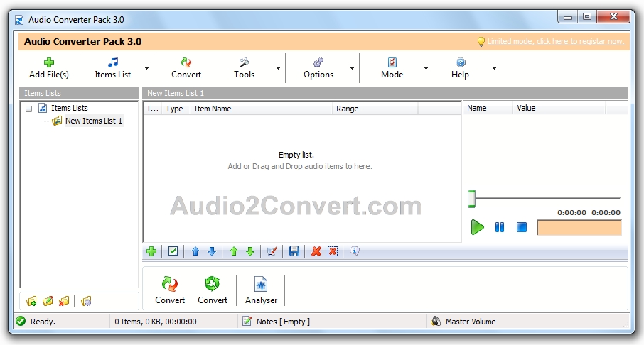Click the remove selected boxed X icon

pos(333,251)
